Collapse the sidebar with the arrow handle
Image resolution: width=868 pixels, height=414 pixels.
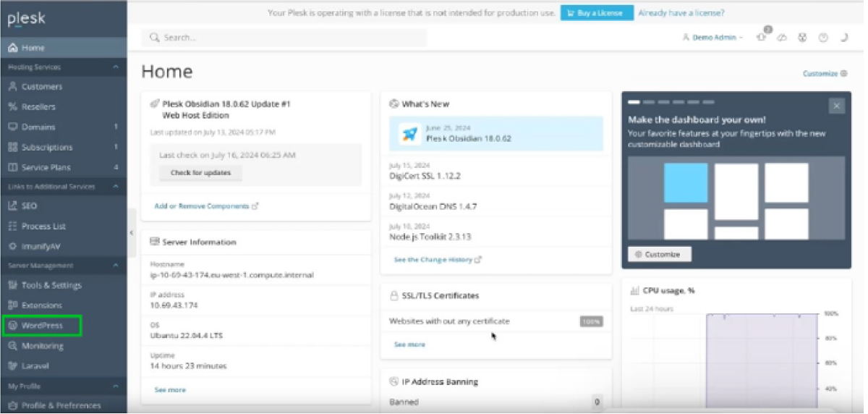132,233
